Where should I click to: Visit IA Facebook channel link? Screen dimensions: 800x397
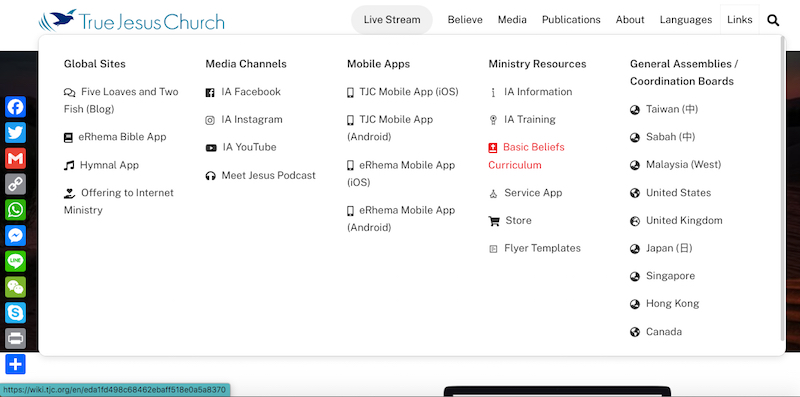click(x=243, y=92)
